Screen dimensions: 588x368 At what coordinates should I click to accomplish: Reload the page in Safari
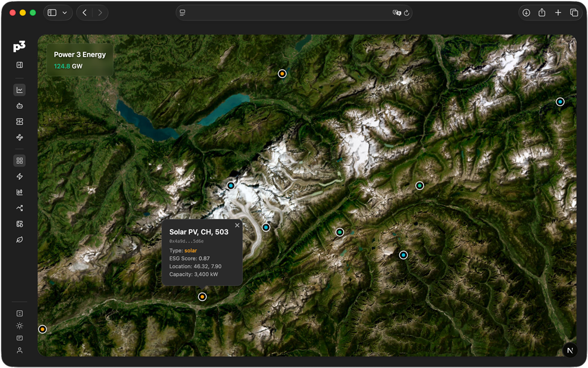tap(406, 12)
